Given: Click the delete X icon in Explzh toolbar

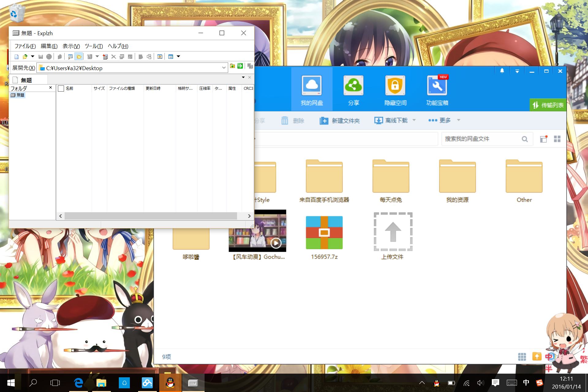Looking at the screenshot, I should (x=114, y=57).
